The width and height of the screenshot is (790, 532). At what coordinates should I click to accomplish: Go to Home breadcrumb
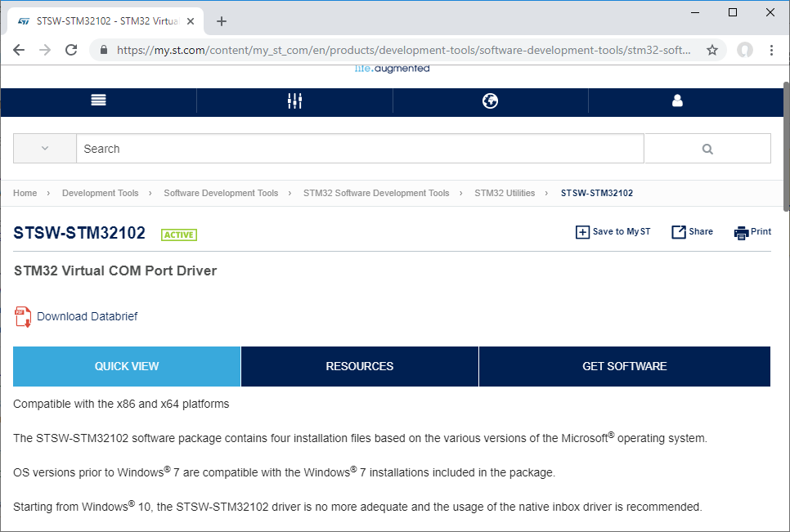(25, 193)
